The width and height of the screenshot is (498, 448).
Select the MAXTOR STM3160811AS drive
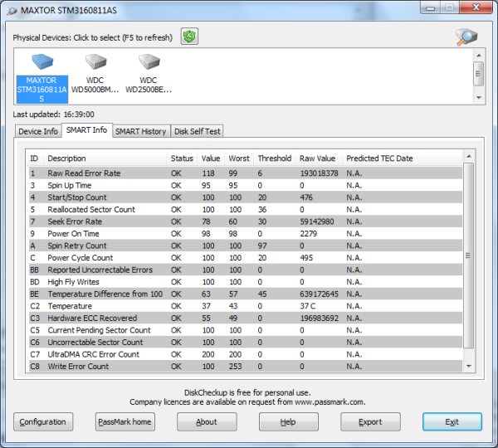click(42, 78)
